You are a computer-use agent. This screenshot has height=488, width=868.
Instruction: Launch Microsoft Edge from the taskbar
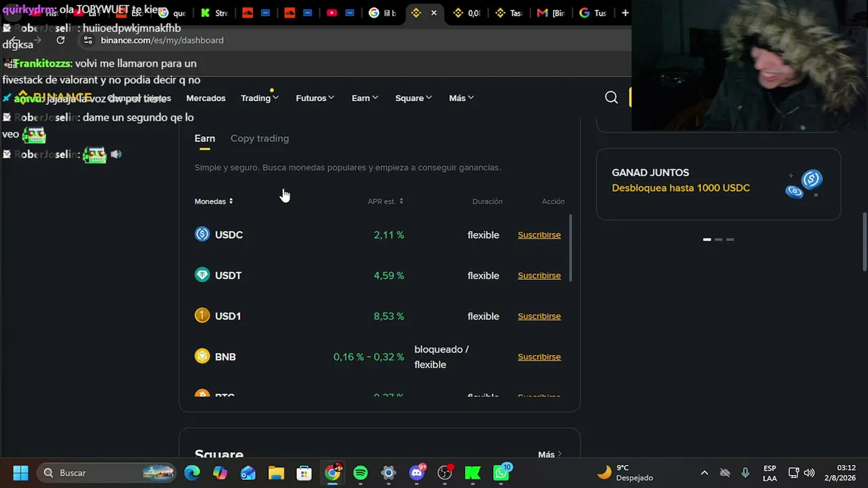click(x=193, y=472)
